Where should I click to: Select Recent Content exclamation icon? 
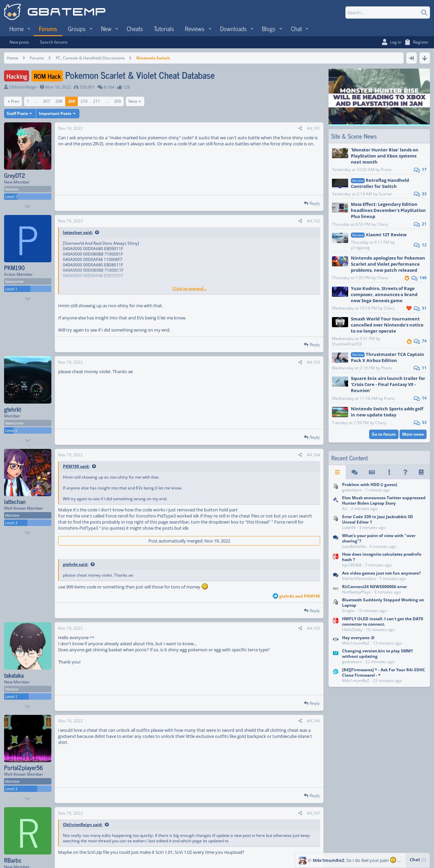click(x=389, y=472)
